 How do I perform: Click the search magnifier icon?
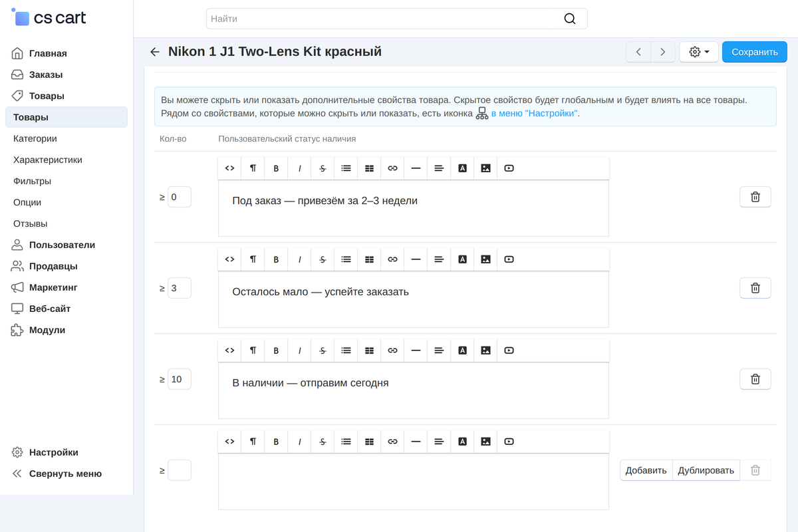[570, 19]
